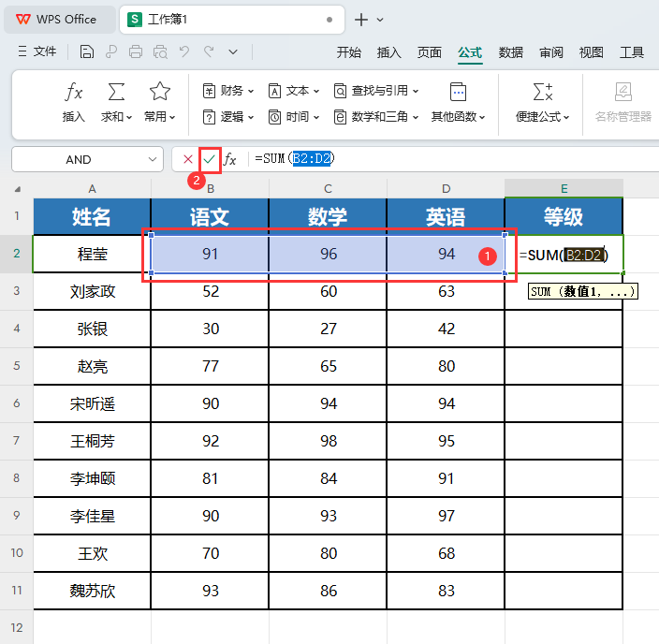Expand the quick access toolbar chevron

coord(233,52)
